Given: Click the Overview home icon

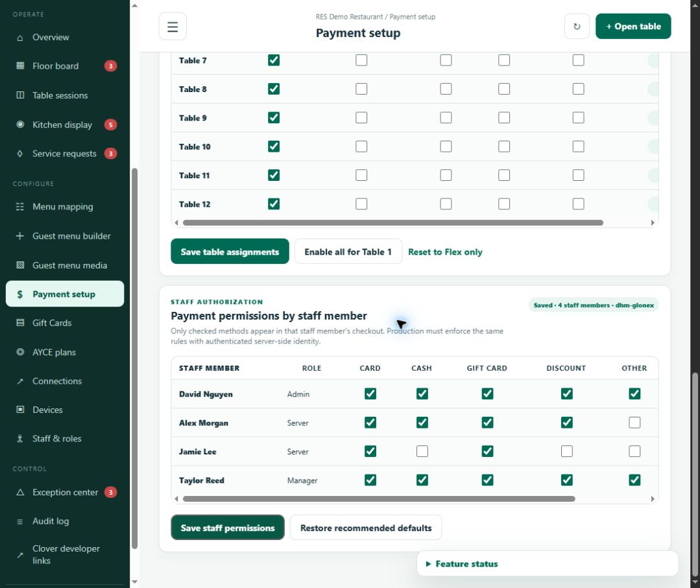Looking at the screenshot, I should (x=20, y=38).
